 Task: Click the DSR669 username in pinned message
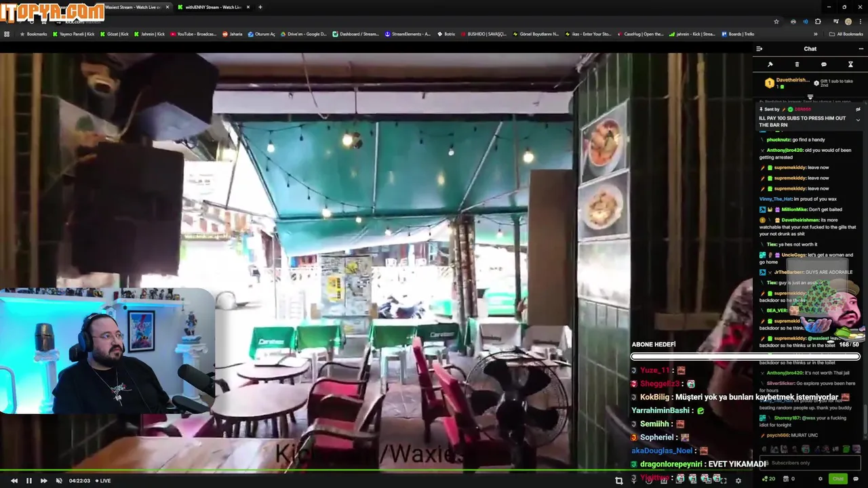point(803,109)
